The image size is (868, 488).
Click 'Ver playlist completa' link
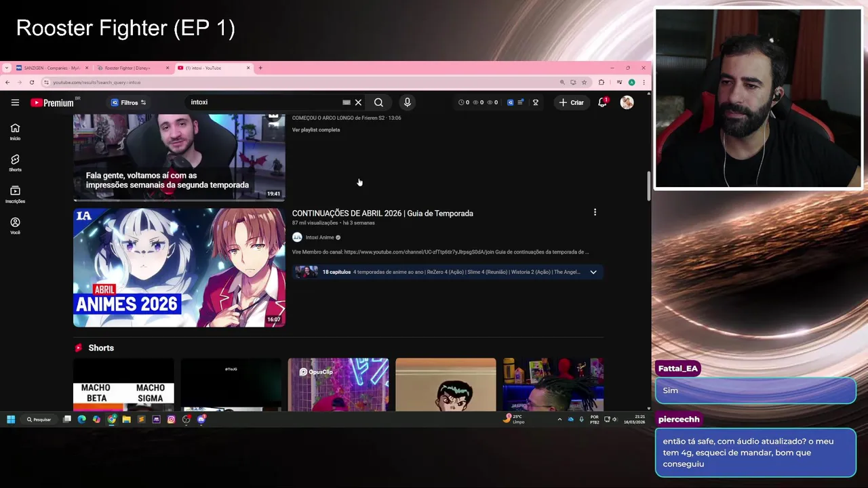click(316, 129)
